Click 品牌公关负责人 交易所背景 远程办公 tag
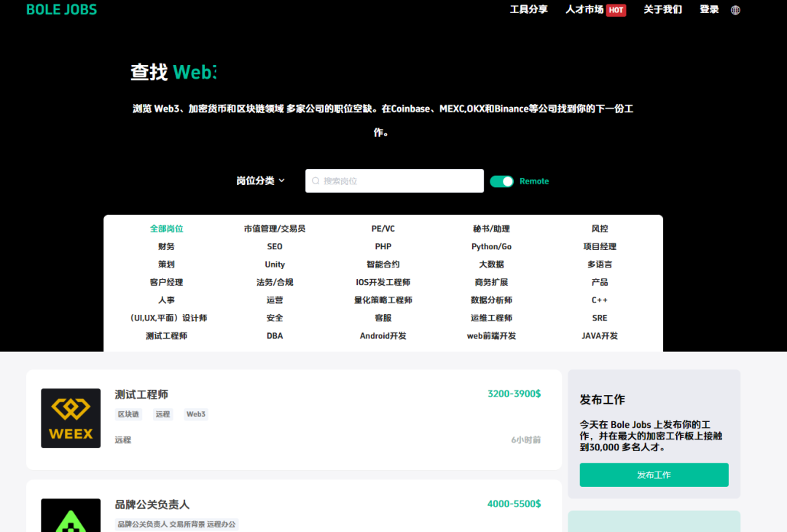Viewport: 787px width, 532px height. click(x=176, y=525)
